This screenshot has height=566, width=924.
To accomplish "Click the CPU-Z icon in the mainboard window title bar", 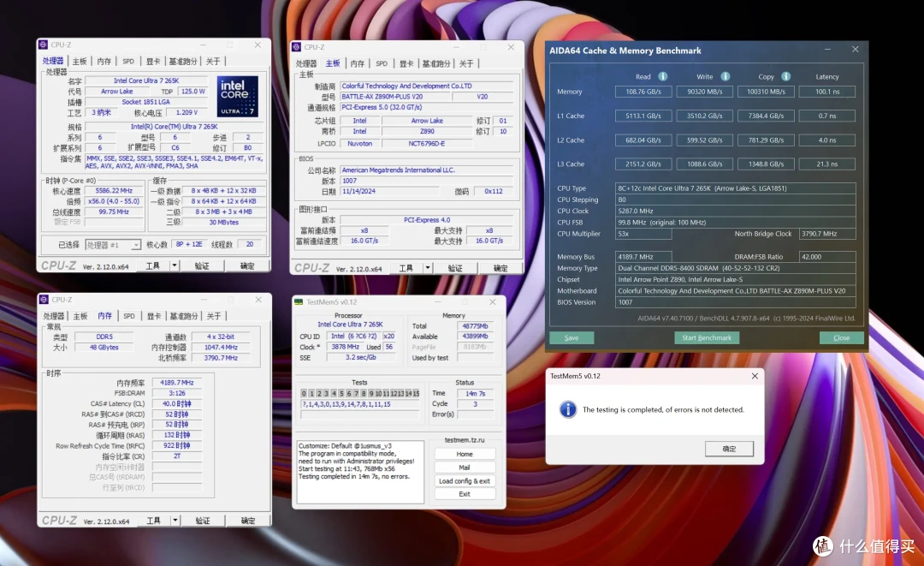I will (x=297, y=47).
